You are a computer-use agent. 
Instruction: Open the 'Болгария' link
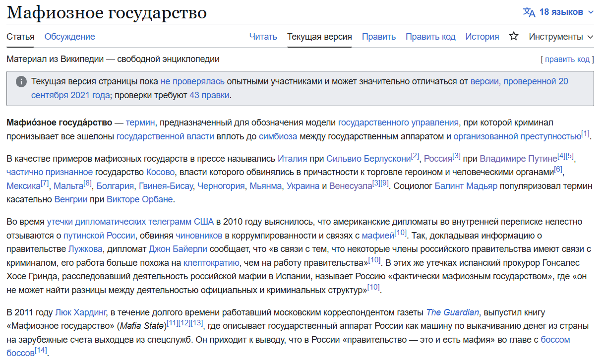(115, 186)
